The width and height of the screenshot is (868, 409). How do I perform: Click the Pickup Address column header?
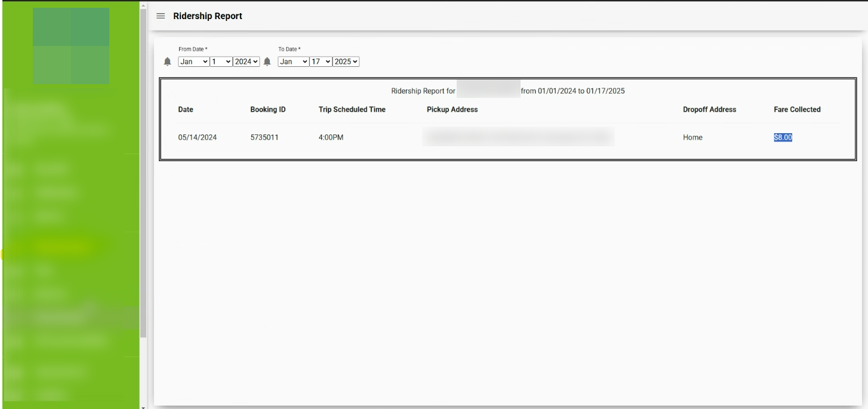click(452, 110)
